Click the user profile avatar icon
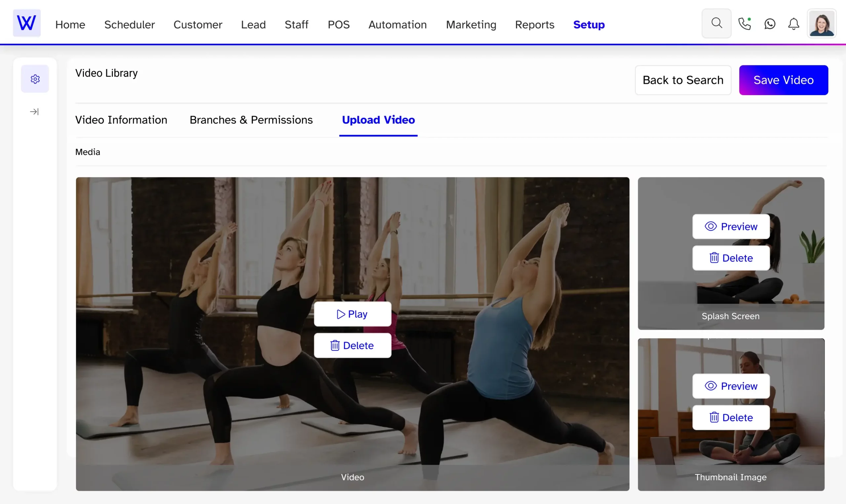The image size is (846, 504). [x=822, y=23]
